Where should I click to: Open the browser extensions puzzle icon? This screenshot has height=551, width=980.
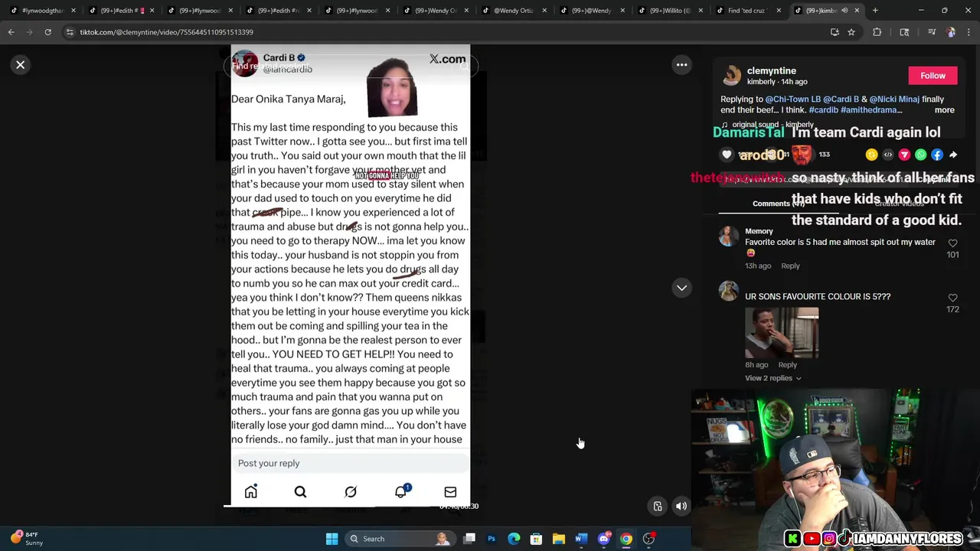(877, 32)
